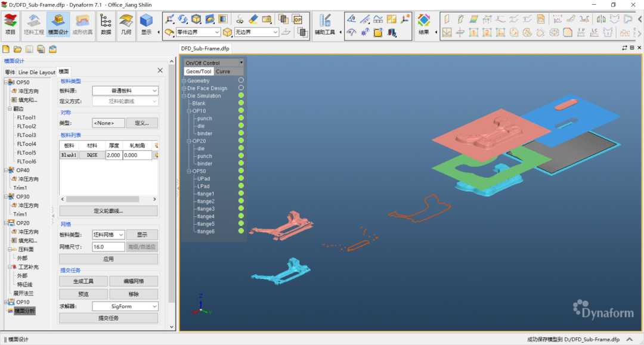Toggle LPad visibility indicator
The height and width of the screenshot is (345, 644).
241,186
